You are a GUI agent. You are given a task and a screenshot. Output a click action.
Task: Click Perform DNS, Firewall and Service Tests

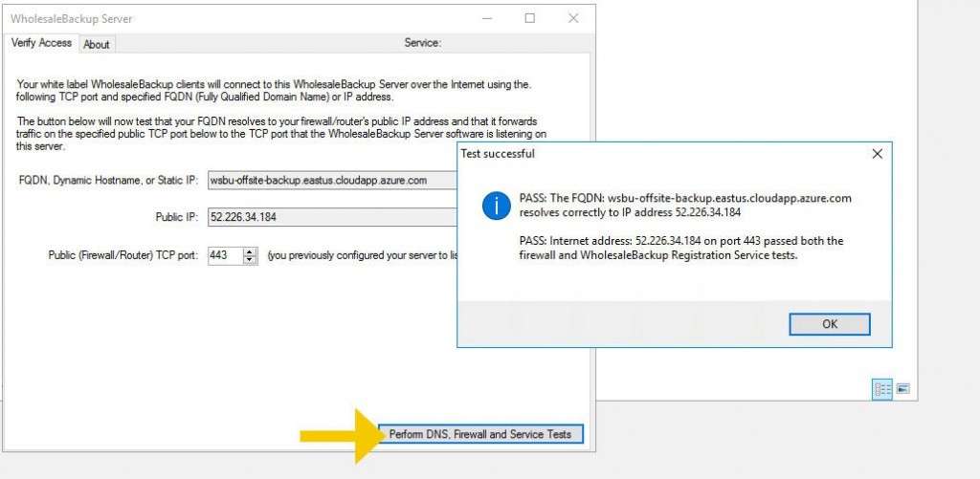point(479,434)
